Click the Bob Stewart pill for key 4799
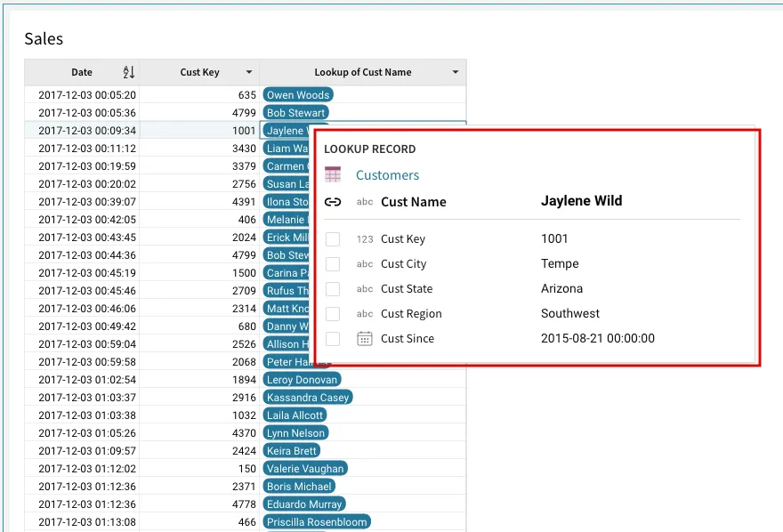This screenshot has width=783, height=532. [x=295, y=113]
